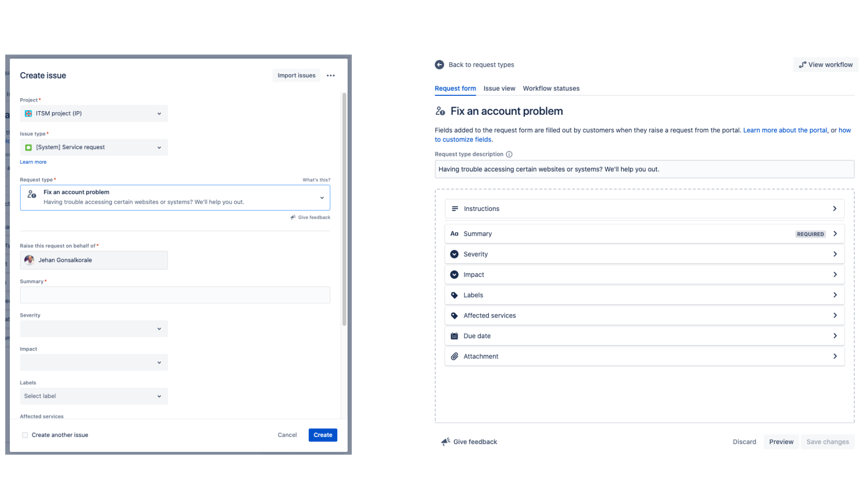Screen dimensions: 868x488
Task: Click the Give feedback megaphone icon
Action: pyautogui.click(x=446, y=441)
